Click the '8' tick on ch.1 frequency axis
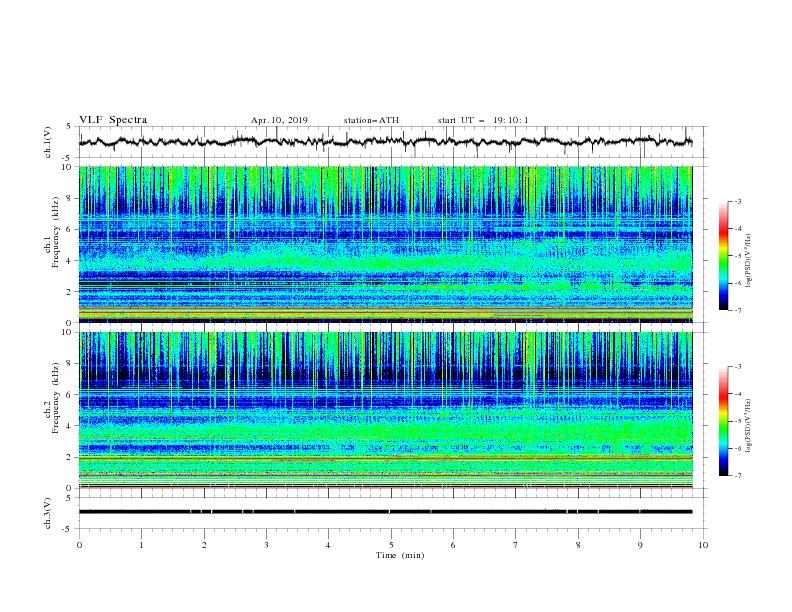Image resolution: width=792 pixels, height=612 pixels. 71,198
